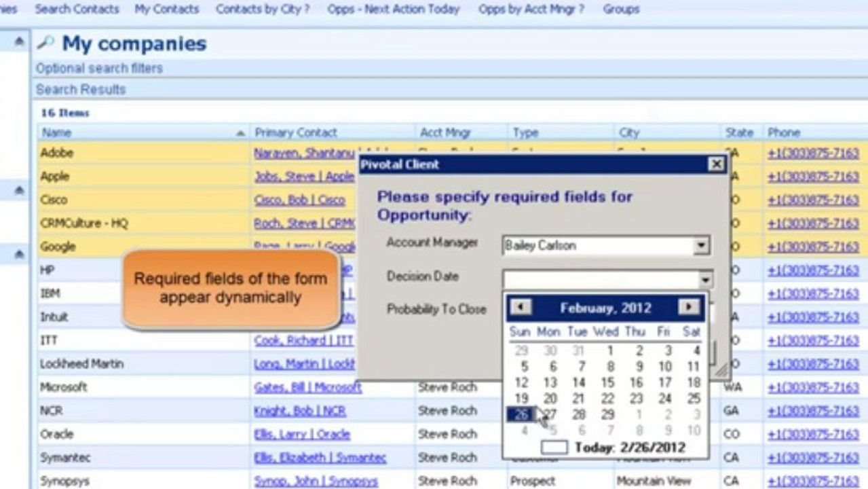868x489 pixels.
Task: Collapse the sidebar section beside the Google row
Action: 19,254
